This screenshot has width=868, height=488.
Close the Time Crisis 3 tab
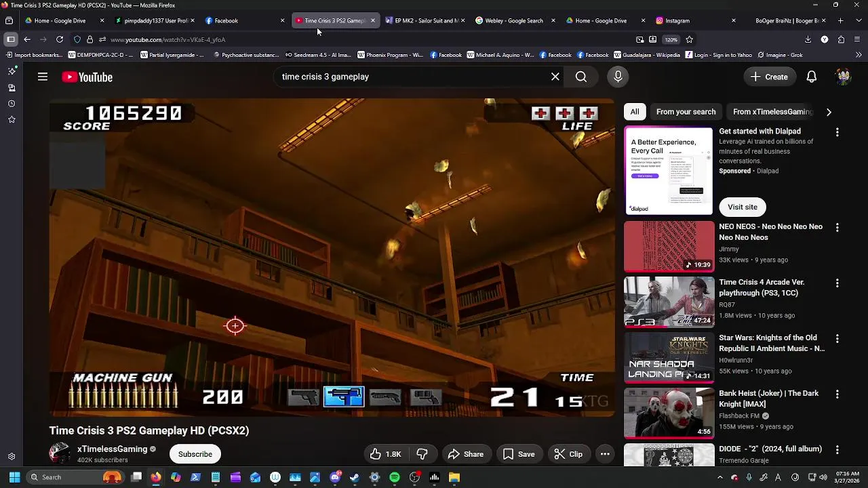coord(372,20)
